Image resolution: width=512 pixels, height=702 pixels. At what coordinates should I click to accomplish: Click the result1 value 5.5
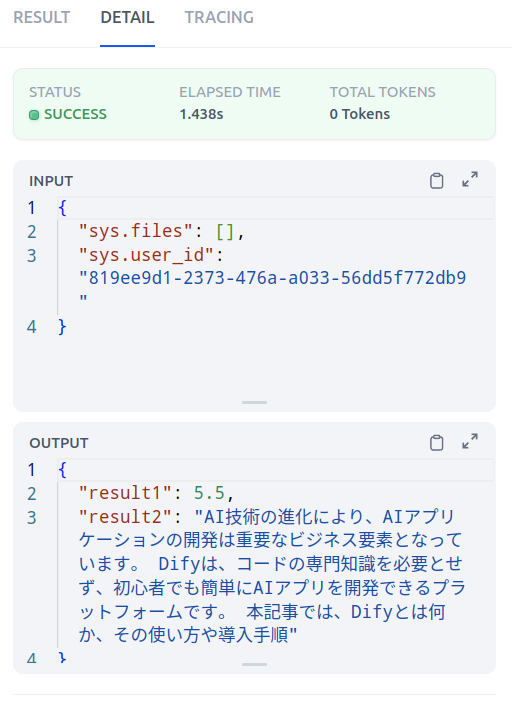pos(209,493)
